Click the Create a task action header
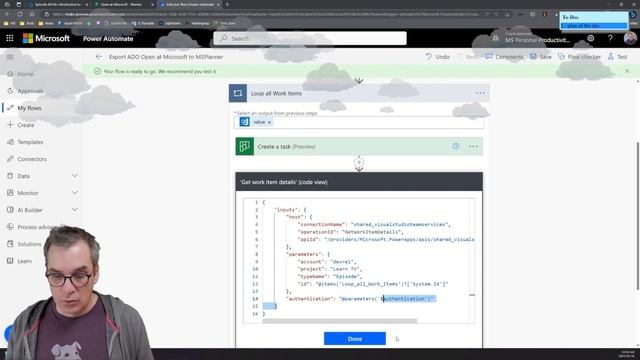640x360 pixels. click(359, 147)
